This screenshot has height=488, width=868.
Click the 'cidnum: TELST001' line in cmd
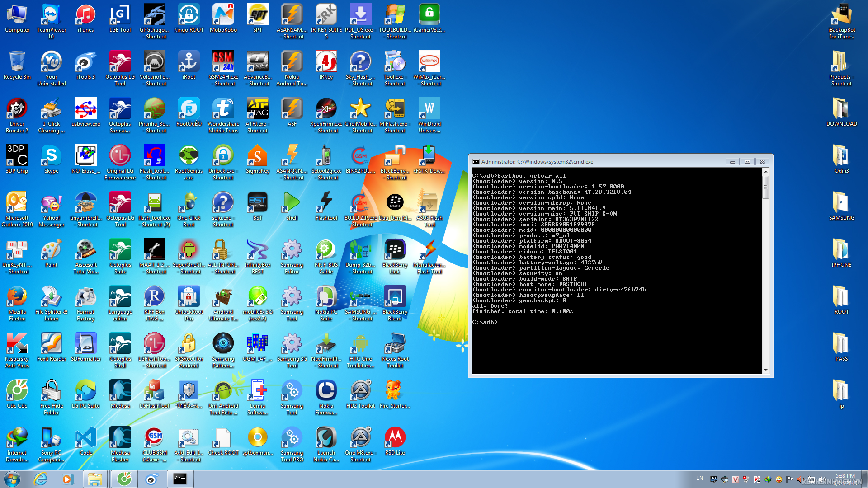pyautogui.click(x=524, y=252)
